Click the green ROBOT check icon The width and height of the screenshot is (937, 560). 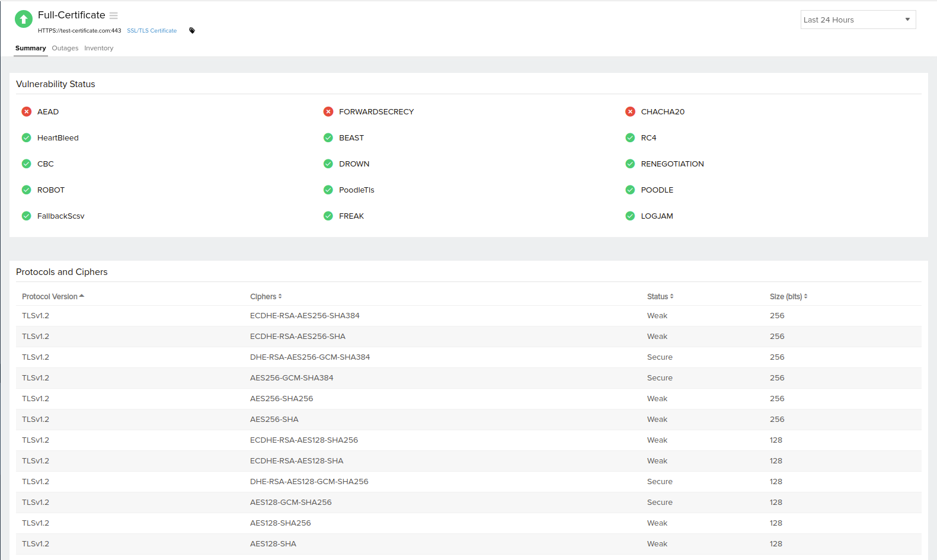point(27,190)
